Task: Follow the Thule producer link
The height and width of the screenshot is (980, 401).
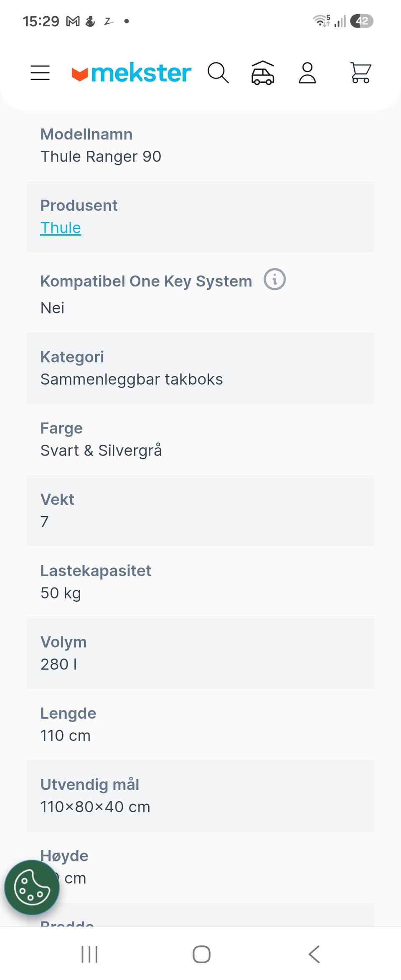Action: click(x=61, y=228)
